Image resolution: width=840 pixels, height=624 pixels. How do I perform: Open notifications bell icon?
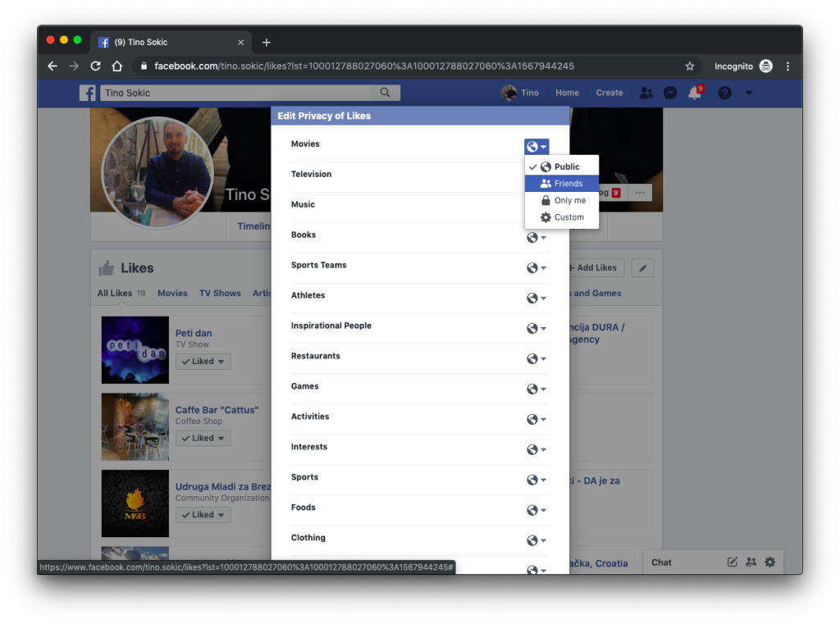[695, 93]
